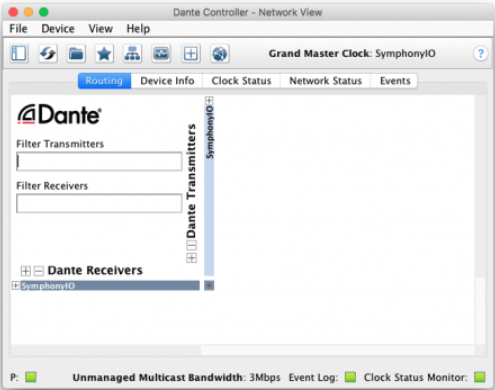Open the clock status monitor toolbar icon
Screen dimensions: 495x390
tap(161, 53)
